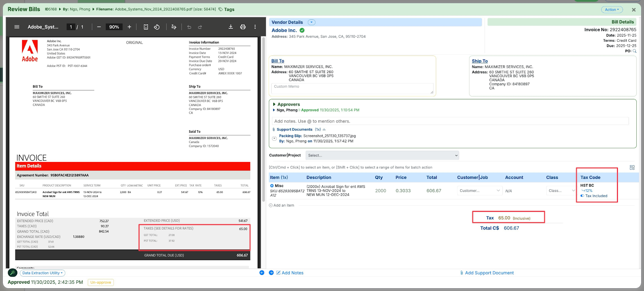Screen dimensions: 644x291
Task: Click the round extraction utility icon at bottom left
Action: coord(12,273)
